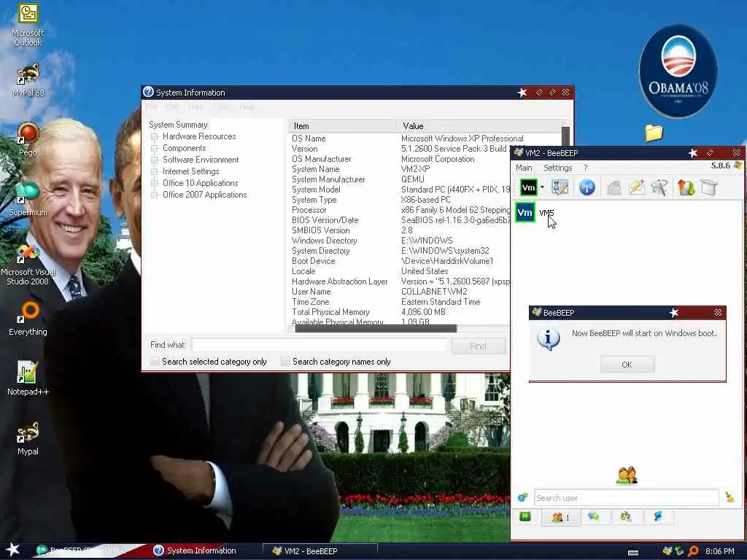Close the BeeBEEP information dialog
The image size is (747, 560).
pos(718,312)
